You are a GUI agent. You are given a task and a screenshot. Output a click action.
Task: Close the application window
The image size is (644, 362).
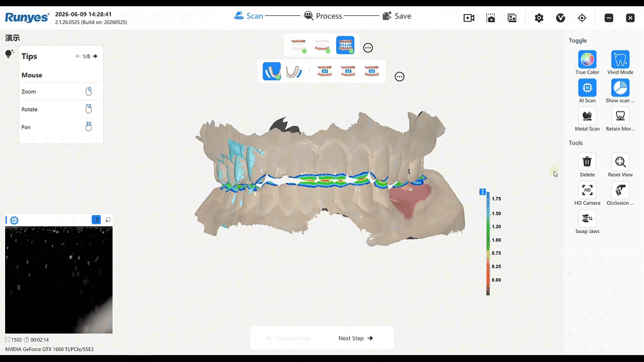[630, 18]
